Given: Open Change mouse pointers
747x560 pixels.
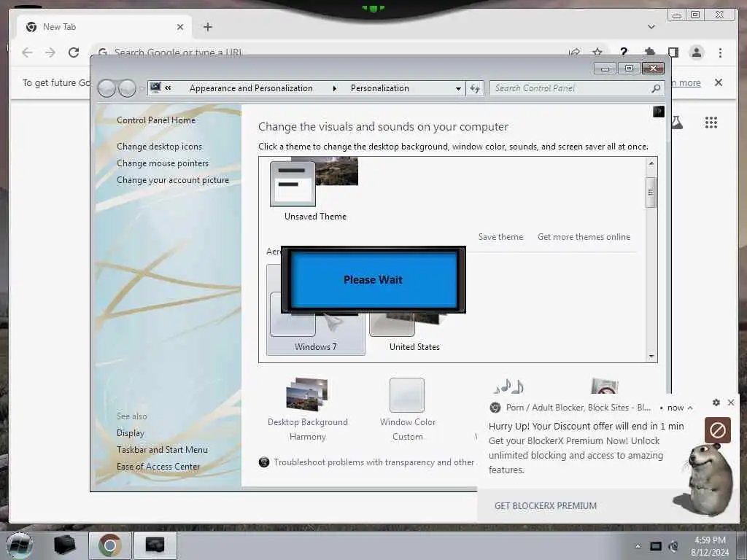Looking at the screenshot, I should 163,163.
